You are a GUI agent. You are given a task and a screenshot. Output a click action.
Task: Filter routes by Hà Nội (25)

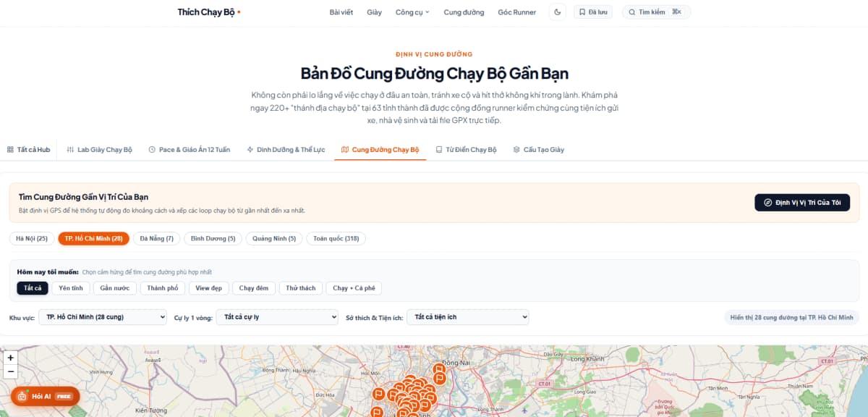pos(32,238)
